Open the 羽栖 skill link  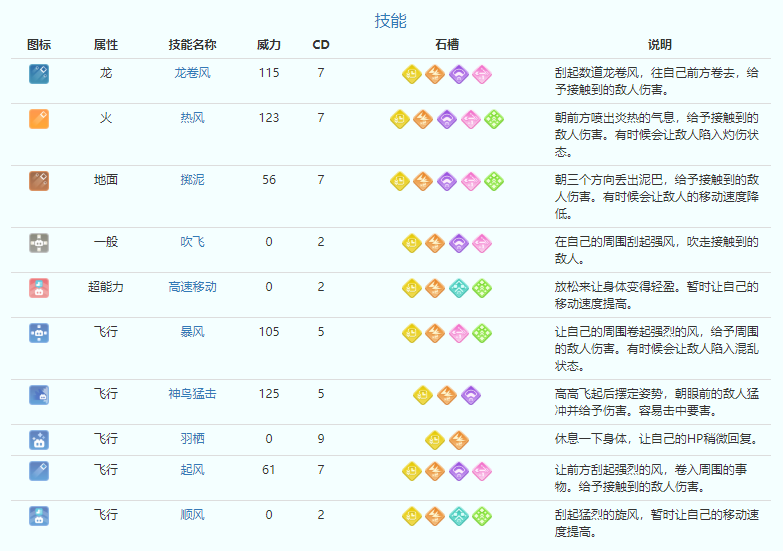click(192, 439)
